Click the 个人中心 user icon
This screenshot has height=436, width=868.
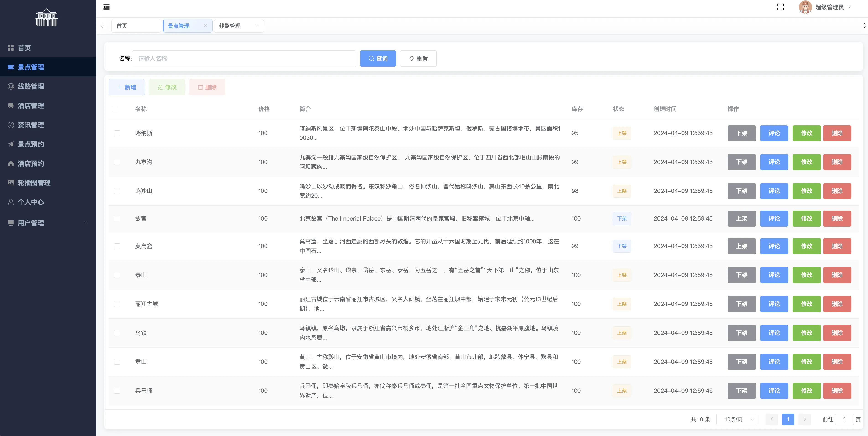(11, 202)
